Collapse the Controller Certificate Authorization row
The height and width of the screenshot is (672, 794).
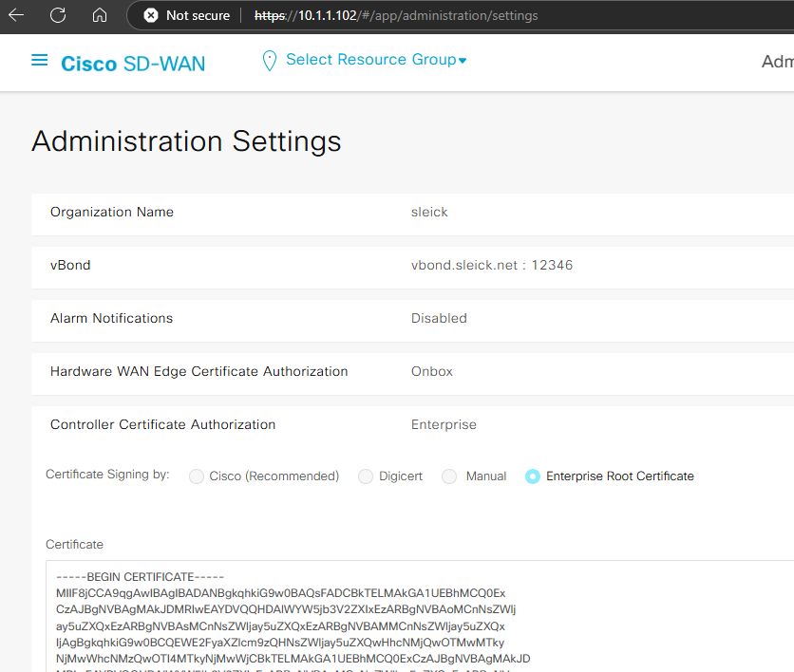tap(162, 424)
